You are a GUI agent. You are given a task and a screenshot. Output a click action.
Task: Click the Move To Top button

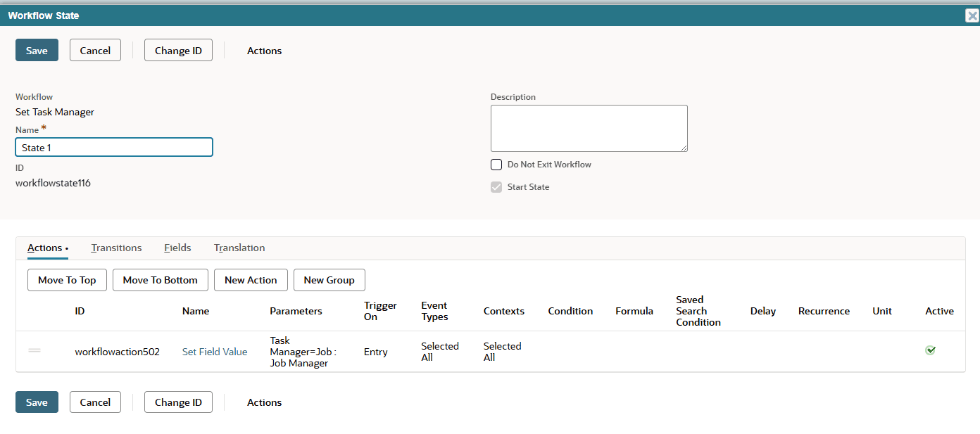67,280
